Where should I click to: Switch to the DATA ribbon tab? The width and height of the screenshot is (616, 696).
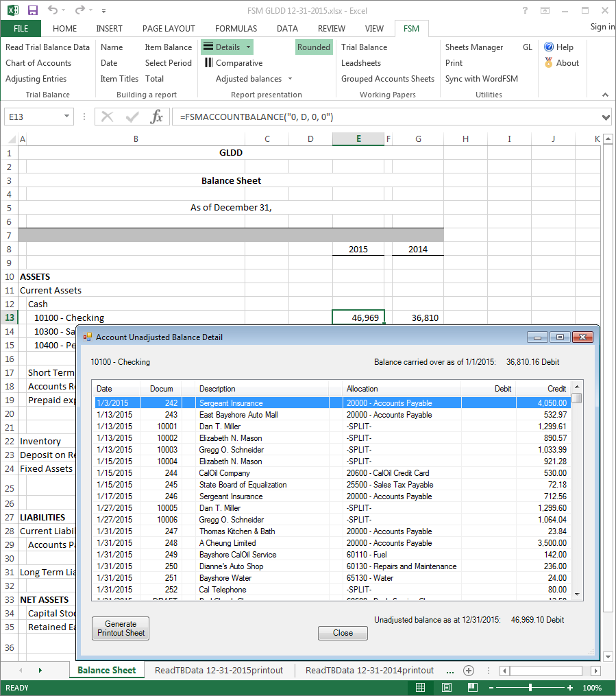coord(287,28)
